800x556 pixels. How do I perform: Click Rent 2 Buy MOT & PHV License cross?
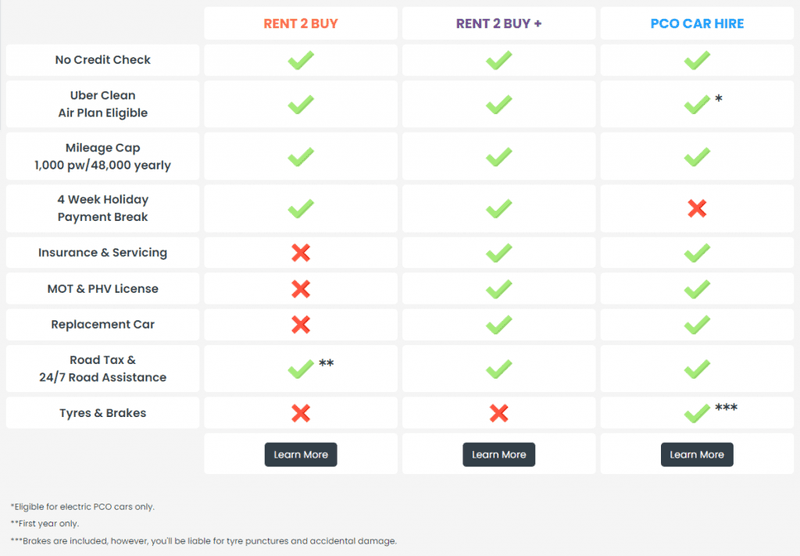(x=300, y=289)
